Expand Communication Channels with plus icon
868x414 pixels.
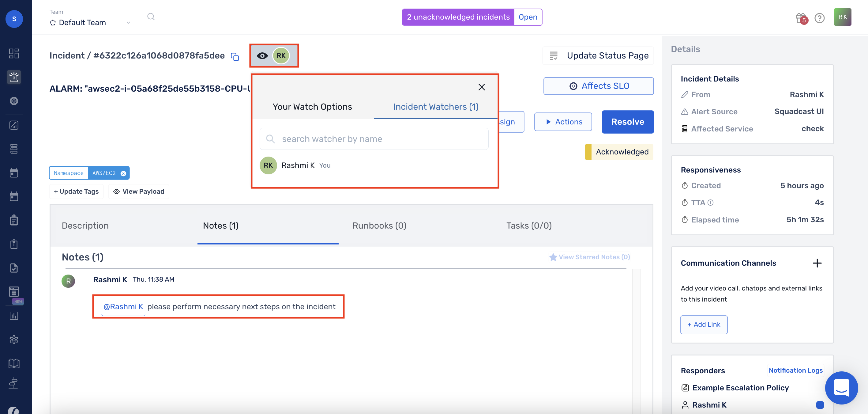point(818,263)
